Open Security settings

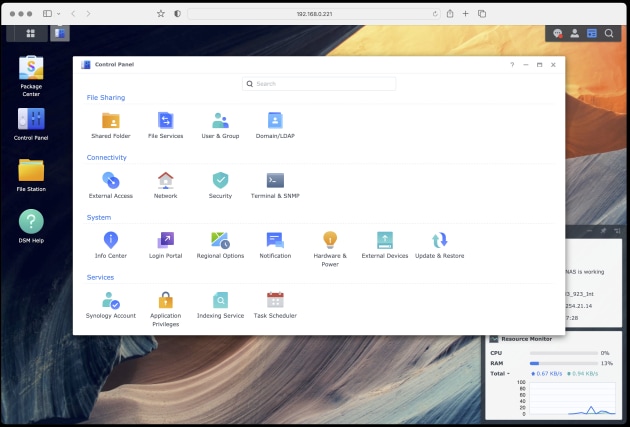(x=220, y=186)
